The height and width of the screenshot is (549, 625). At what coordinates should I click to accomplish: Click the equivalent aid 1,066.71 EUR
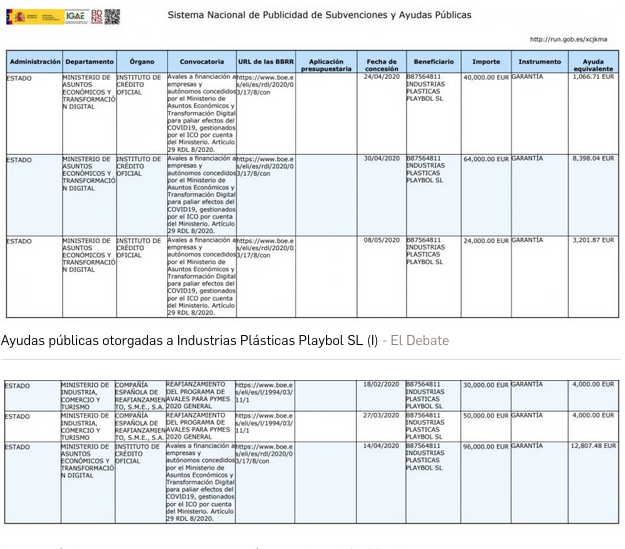[x=594, y=77]
